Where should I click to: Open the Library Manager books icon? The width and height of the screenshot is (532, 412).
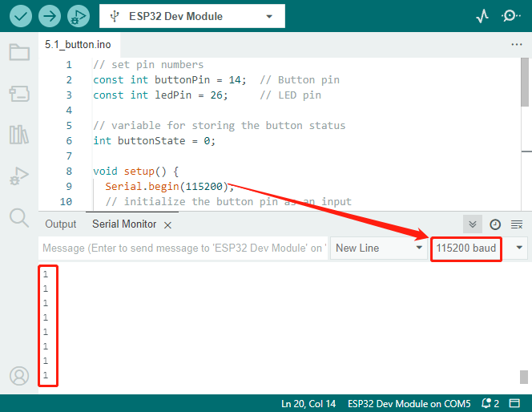pos(19,135)
